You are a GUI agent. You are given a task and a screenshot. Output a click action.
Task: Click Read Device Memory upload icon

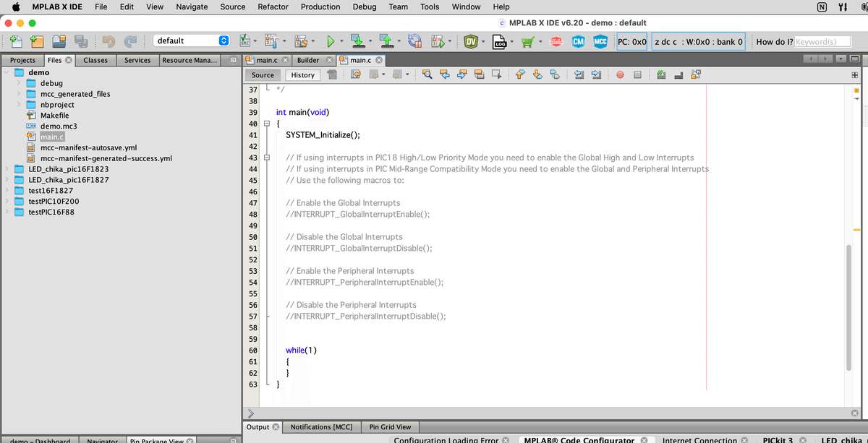(386, 41)
